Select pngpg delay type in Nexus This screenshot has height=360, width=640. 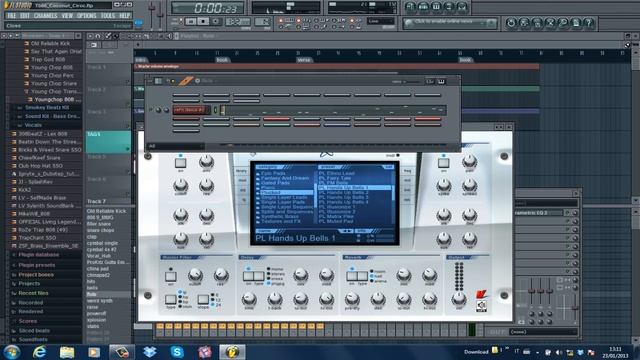click(x=275, y=283)
